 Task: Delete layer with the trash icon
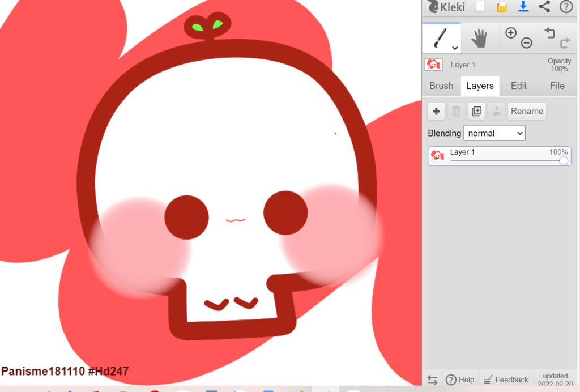click(457, 112)
